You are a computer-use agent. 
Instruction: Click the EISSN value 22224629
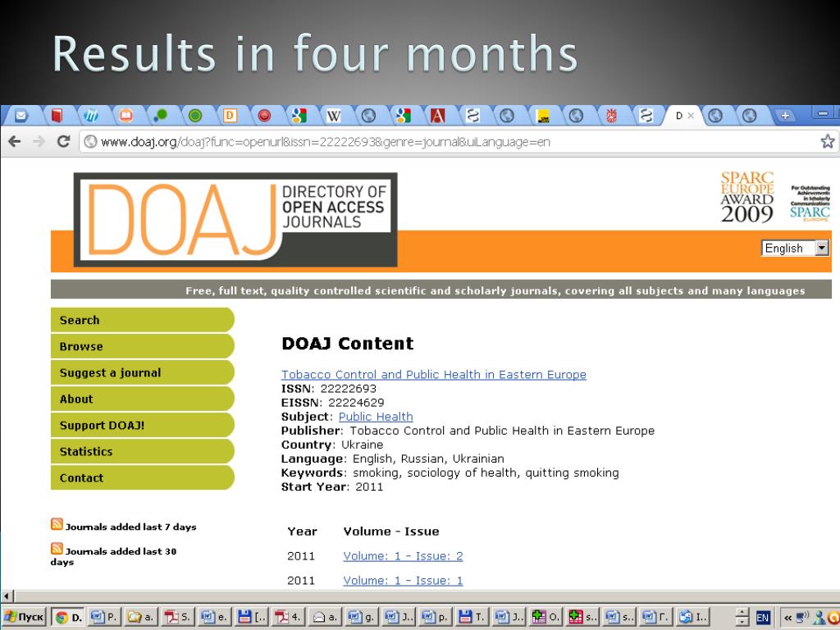pyautogui.click(x=356, y=402)
